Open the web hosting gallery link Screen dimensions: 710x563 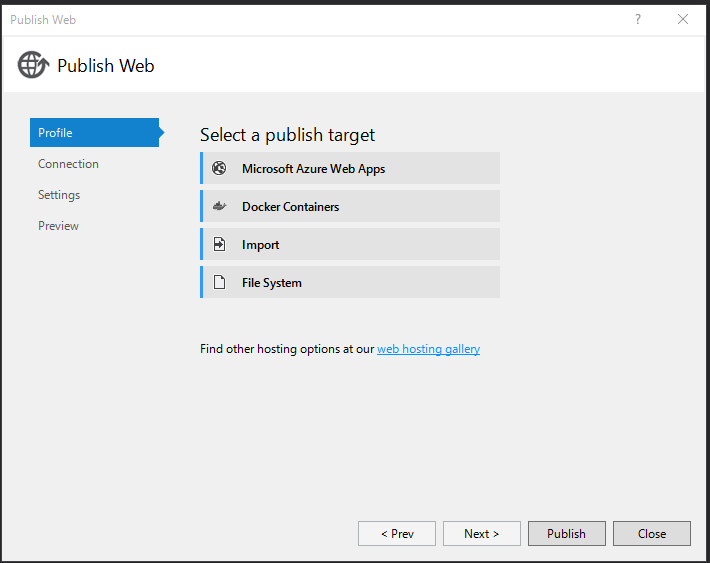pos(428,349)
